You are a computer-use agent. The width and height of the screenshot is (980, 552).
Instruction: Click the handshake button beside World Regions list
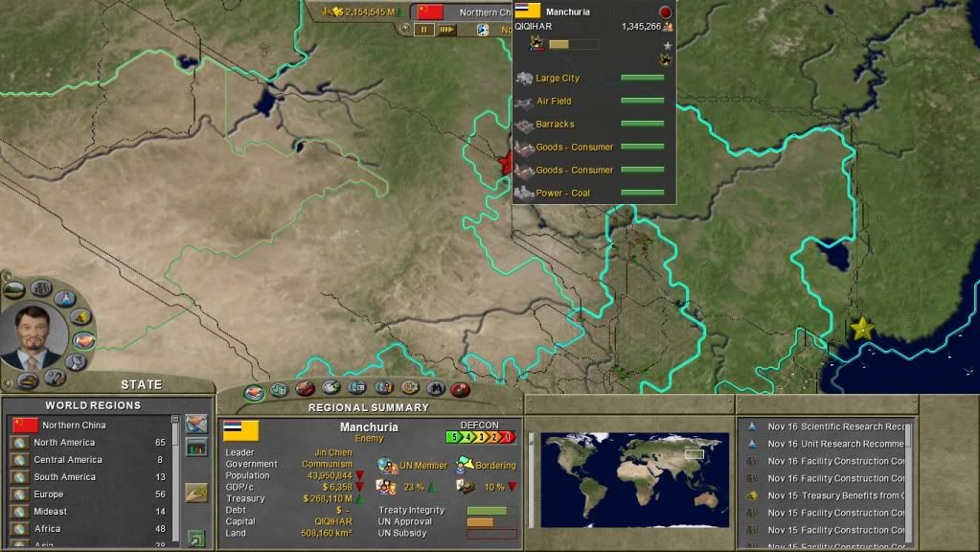pyautogui.click(x=196, y=424)
